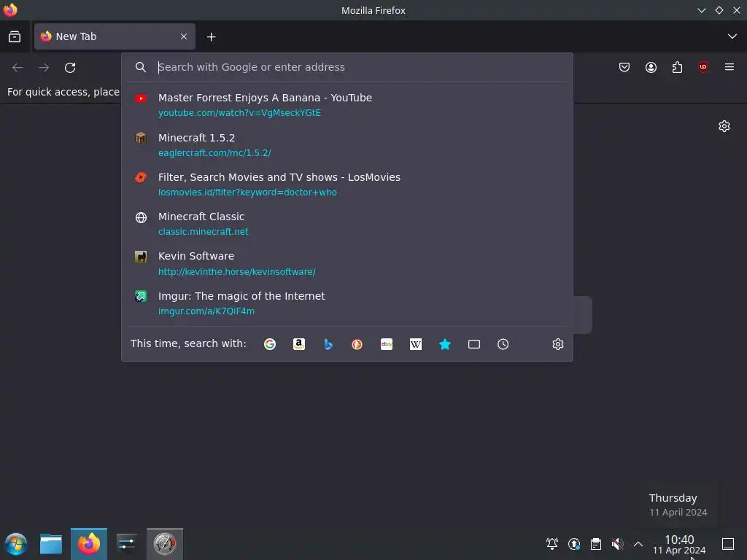The width and height of the screenshot is (747, 560).
Task: Open Extensions puzzle icon
Action: (677, 67)
